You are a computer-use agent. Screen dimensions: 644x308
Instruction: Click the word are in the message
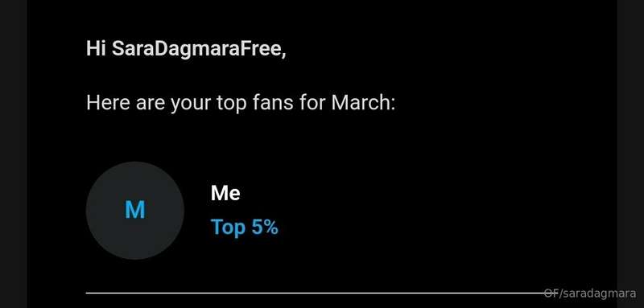pos(151,104)
